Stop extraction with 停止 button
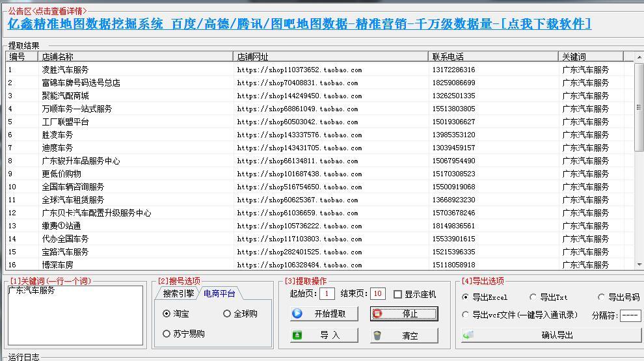The height and width of the screenshot is (361, 644). click(404, 314)
